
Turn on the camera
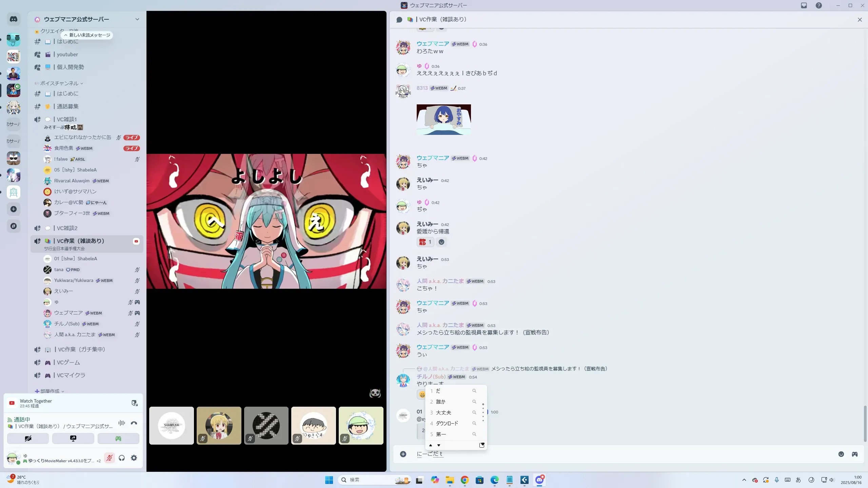click(x=28, y=439)
